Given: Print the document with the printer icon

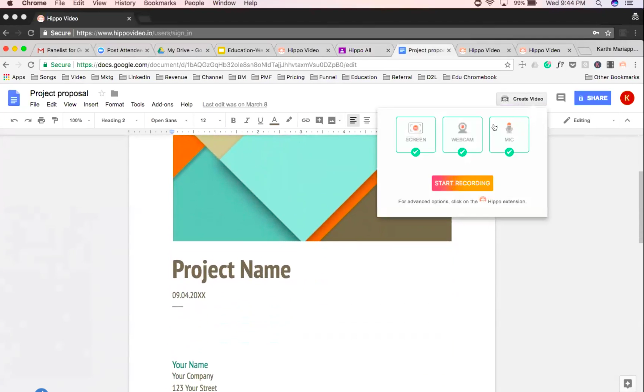Looking at the screenshot, I should (41, 120).
